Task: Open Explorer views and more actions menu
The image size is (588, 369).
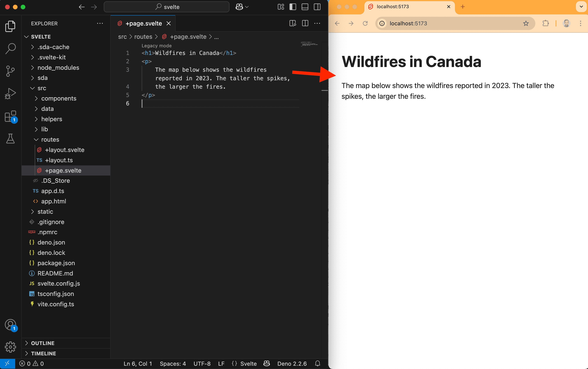Action: click(x=100, y=23)
